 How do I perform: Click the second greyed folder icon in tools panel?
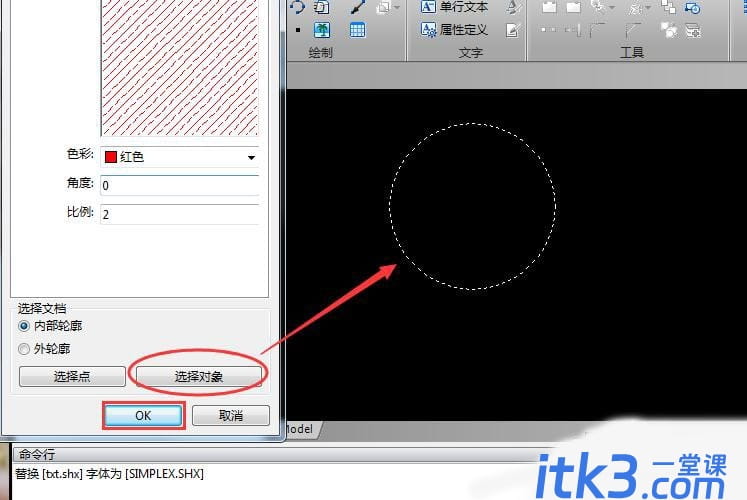click(x=574, y=7)
